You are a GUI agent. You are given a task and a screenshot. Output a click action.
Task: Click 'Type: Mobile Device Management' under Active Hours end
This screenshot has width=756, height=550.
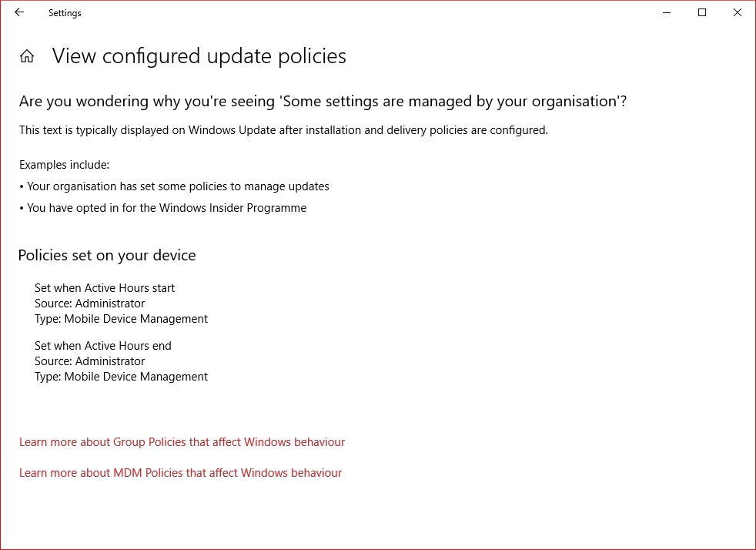pos(121,377)
